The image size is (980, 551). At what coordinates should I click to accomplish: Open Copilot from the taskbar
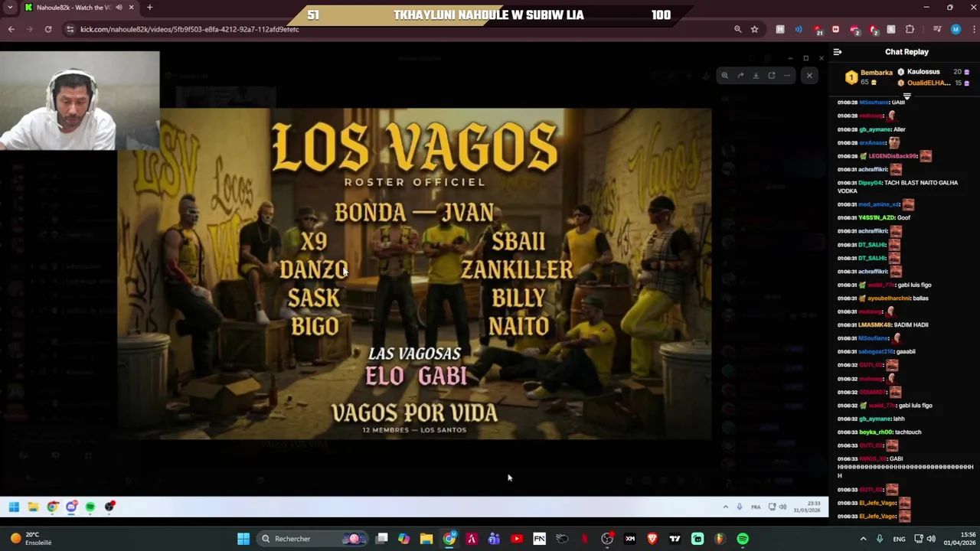tap(403, 539)
